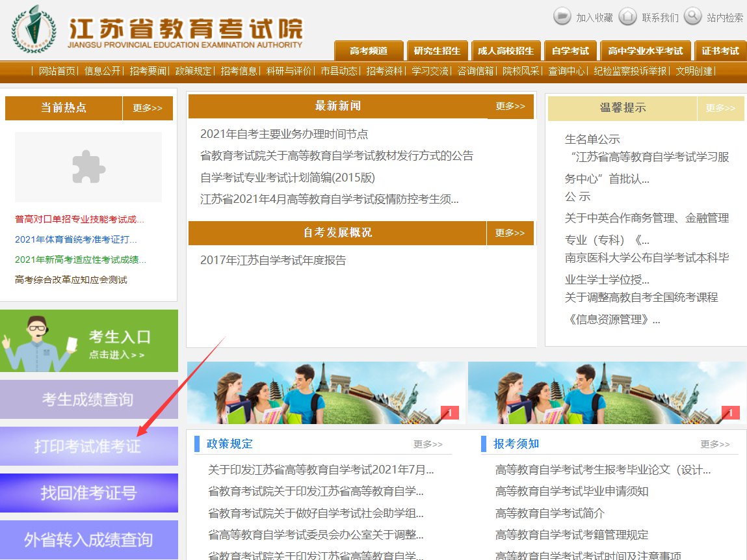The height and width of the screenshot is (560, 747).
Task: Open the 高考频道 tab
Action: pyautogui.click(x=368, y=51)
